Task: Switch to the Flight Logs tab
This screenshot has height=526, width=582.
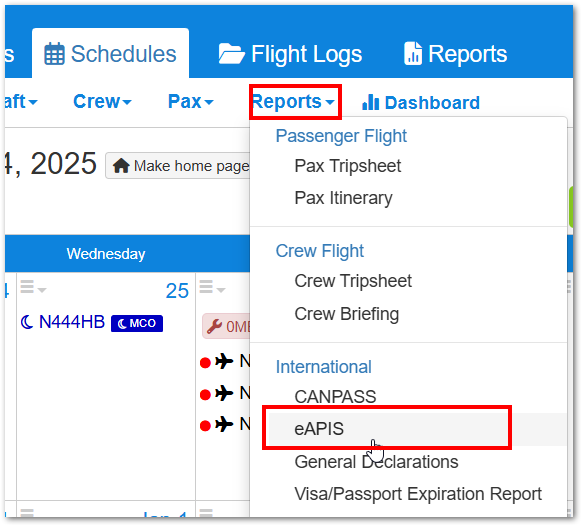Action: 290,54
